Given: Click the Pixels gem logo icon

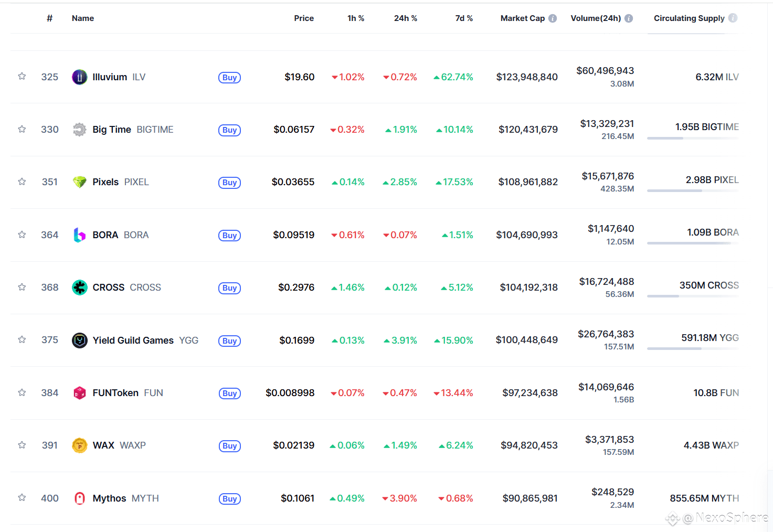Looking at the screenshot, I should pos(79,182).
